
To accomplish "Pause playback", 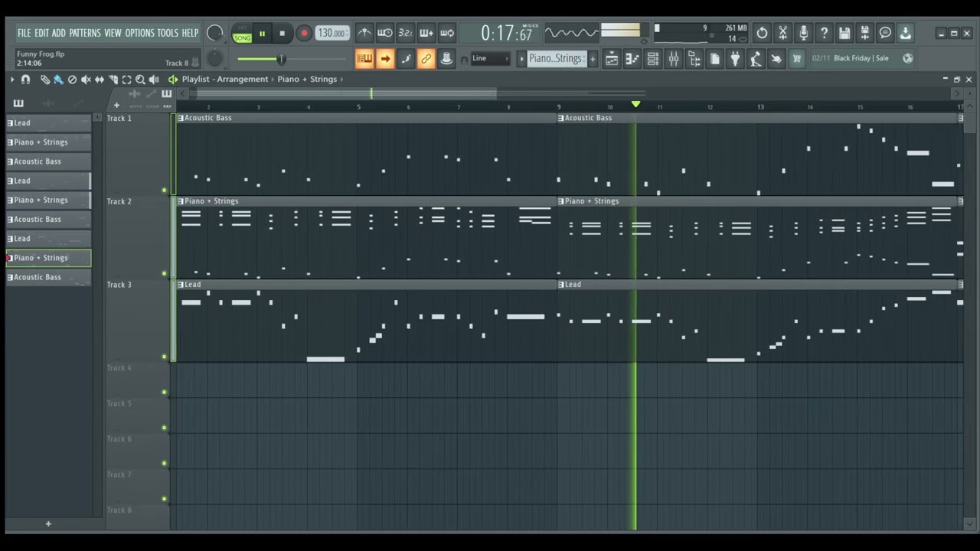I will point(262,33).
